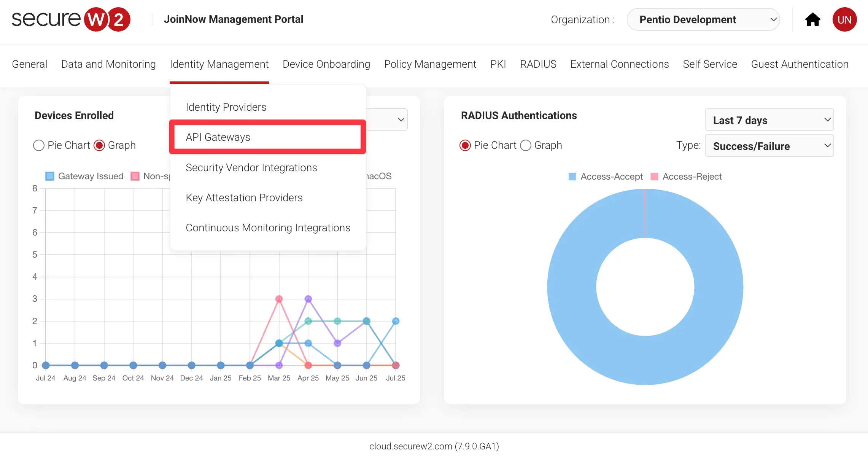Toggle Access-Accept legend box

[x=572, y=177]
